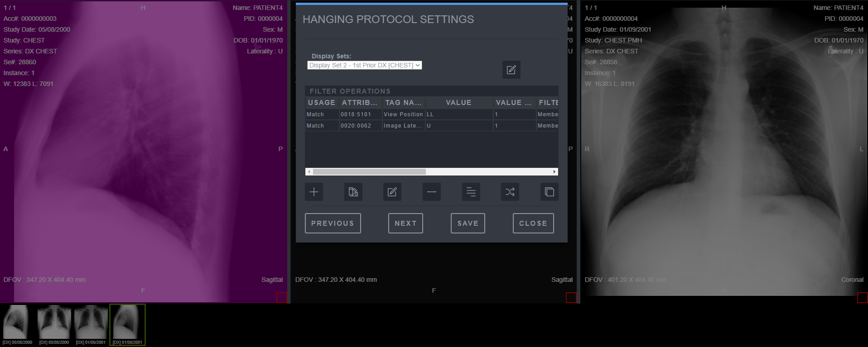Click the aligned lines list icon
Image resolution: width=868 pixels, height=347 pixels.
[x=471, y=192]
